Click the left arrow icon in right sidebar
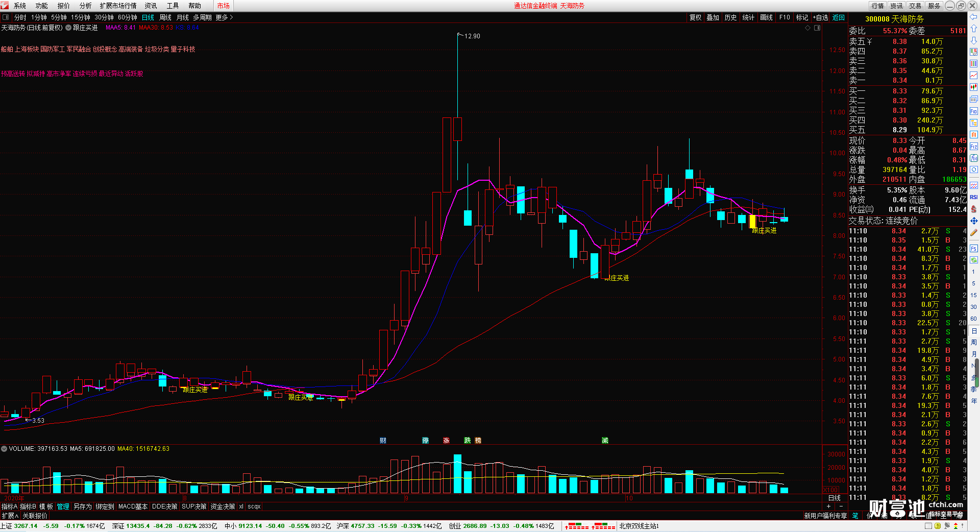Viewport: 980px width, 532px height. 974,17
